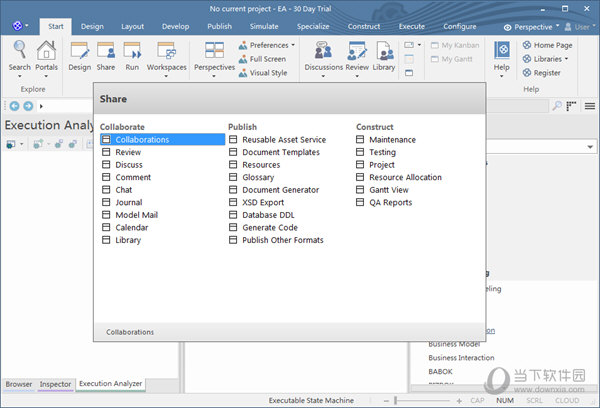Click Business Interaction in right panel list
Screen dimensions: 600x408
[461, 358]
